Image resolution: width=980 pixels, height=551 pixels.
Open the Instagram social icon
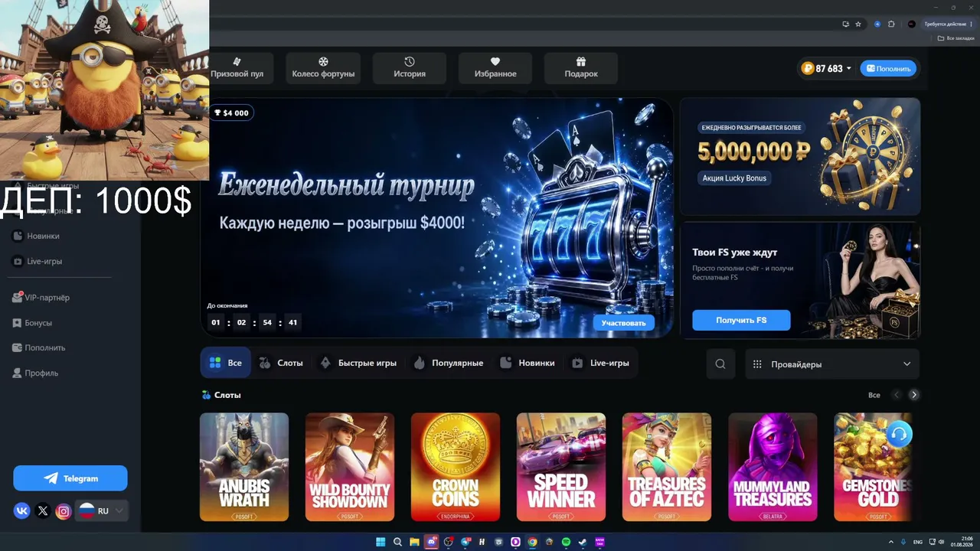64,510
